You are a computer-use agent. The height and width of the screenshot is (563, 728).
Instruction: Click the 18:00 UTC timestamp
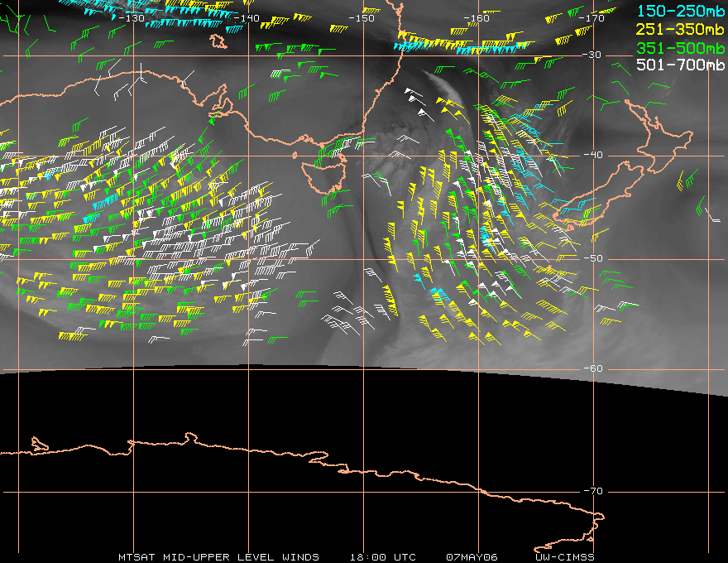coord(383,557)
